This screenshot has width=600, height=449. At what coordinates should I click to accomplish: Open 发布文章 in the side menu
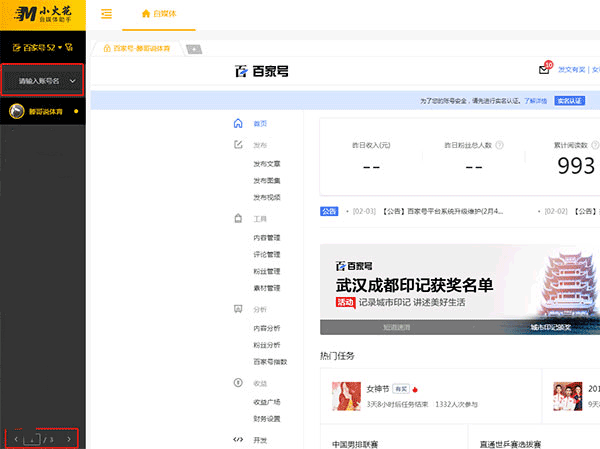[267, 163]
